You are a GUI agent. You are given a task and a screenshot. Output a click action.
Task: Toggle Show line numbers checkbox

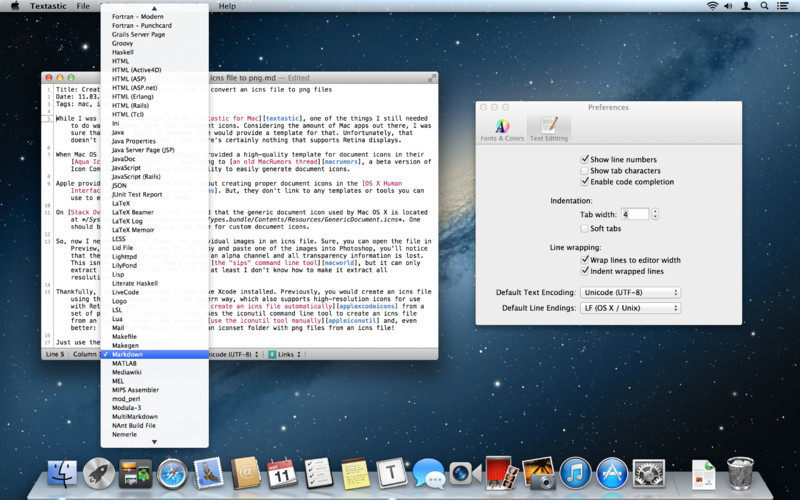pos(585,159)
